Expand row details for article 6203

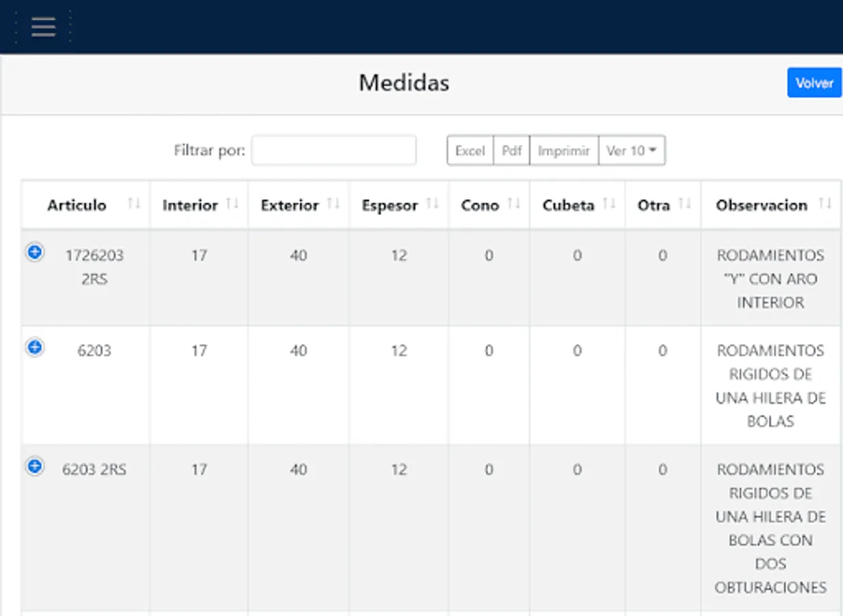point(34,348)
